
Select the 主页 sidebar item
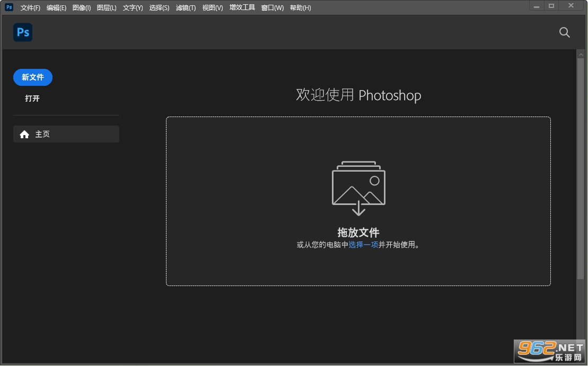point(66,134)
